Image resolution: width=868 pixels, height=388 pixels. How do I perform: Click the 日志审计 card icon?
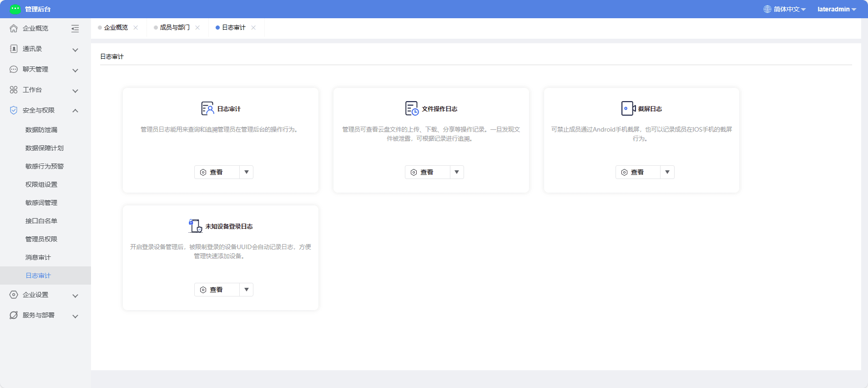click(x=207, y=108)
